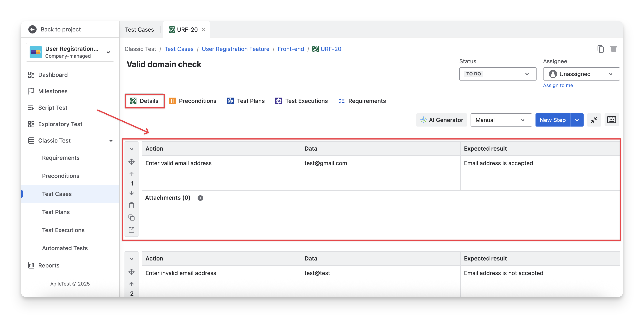
Task: Open the Assignee Unassigned dropdown
Action: pyautogui.click(x=581, y=74)
